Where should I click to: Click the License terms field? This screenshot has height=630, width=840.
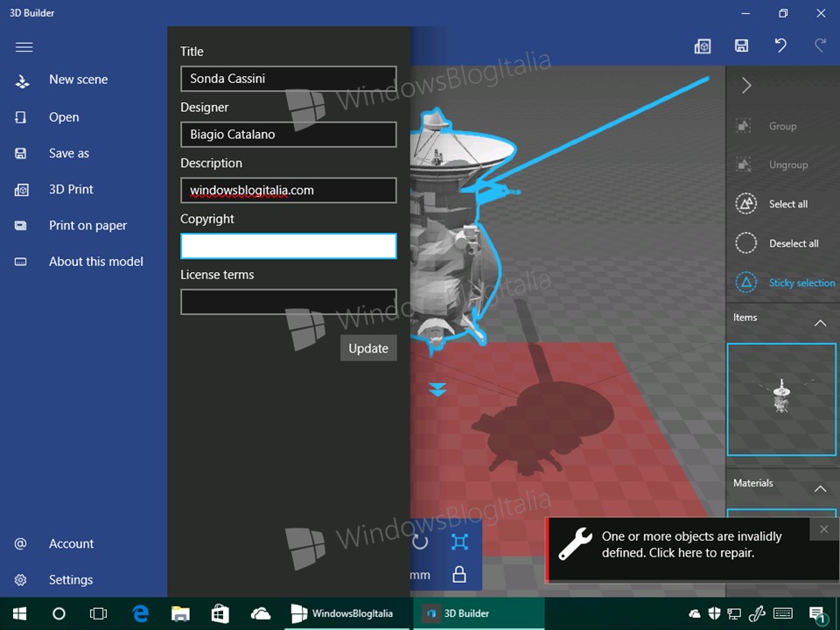tap(288, 302)
